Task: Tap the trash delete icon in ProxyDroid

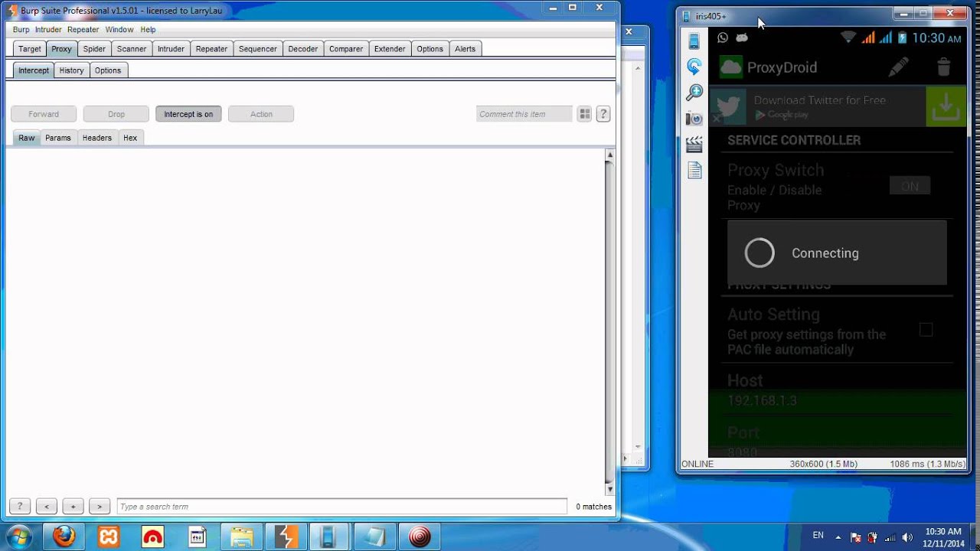Action: click(x=944, y=67)
